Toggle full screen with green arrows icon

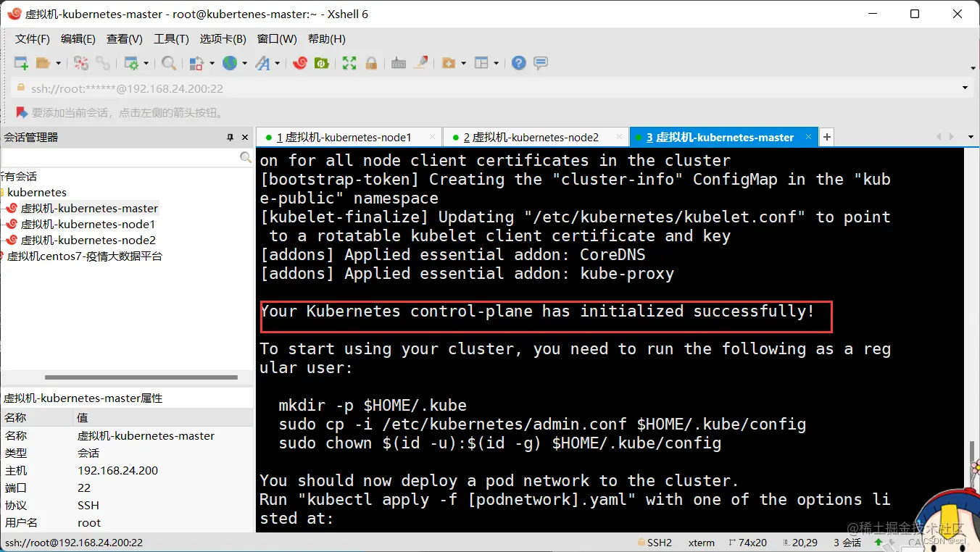(349, 64)
